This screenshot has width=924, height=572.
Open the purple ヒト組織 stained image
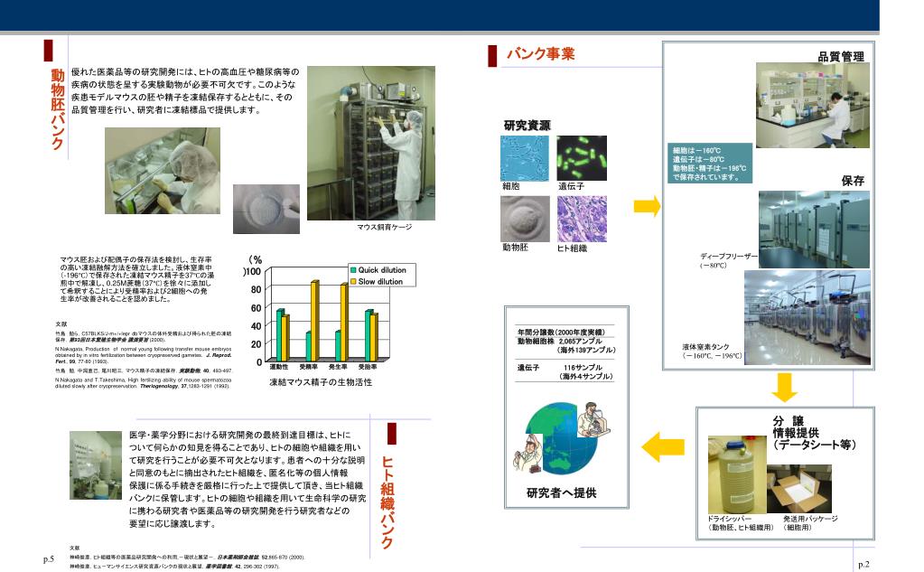coord(582,219)
